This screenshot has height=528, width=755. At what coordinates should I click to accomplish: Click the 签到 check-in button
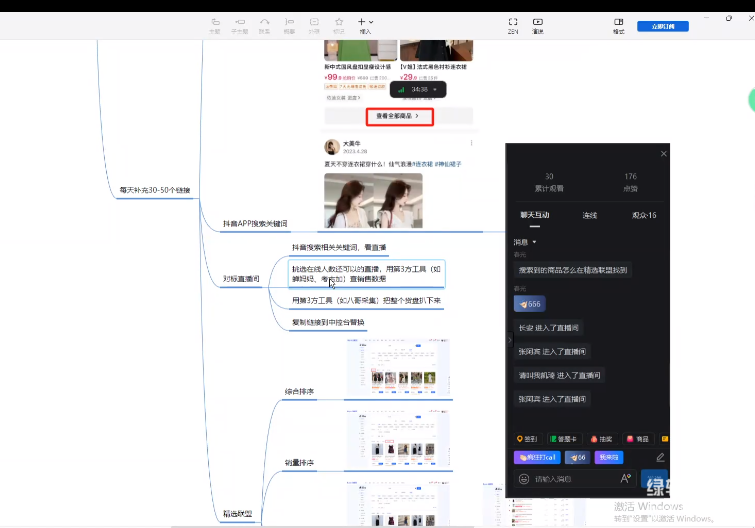(x=527, y=439)
